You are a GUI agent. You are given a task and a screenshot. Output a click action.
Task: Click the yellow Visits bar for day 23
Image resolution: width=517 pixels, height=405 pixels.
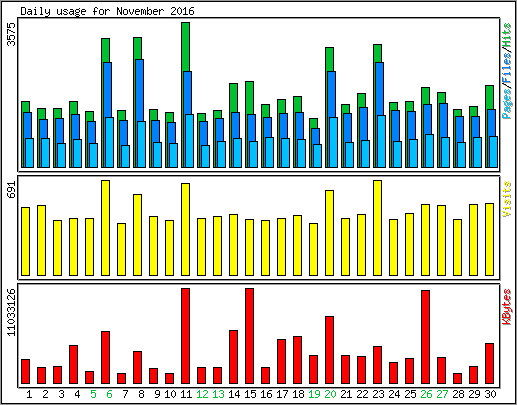(x=378, y=228)
